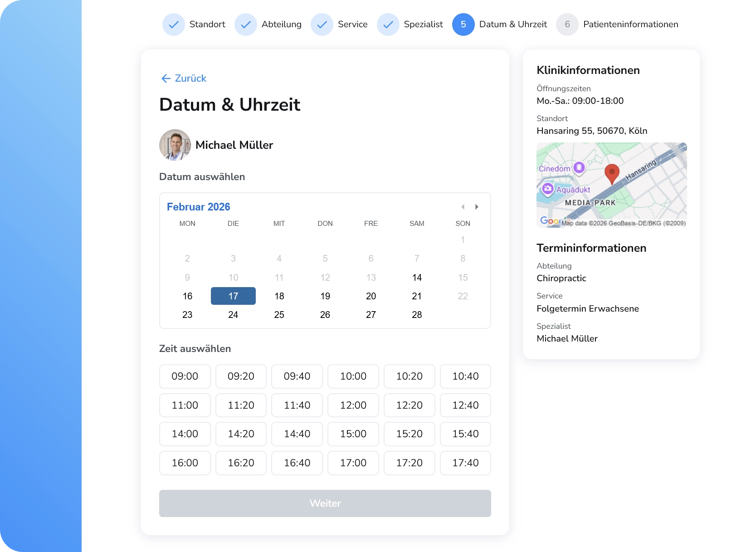The width and height of the screenshot is (756, 552).
Task: Click the Abteilung step checkmark icon
Action: pos(246,24)
